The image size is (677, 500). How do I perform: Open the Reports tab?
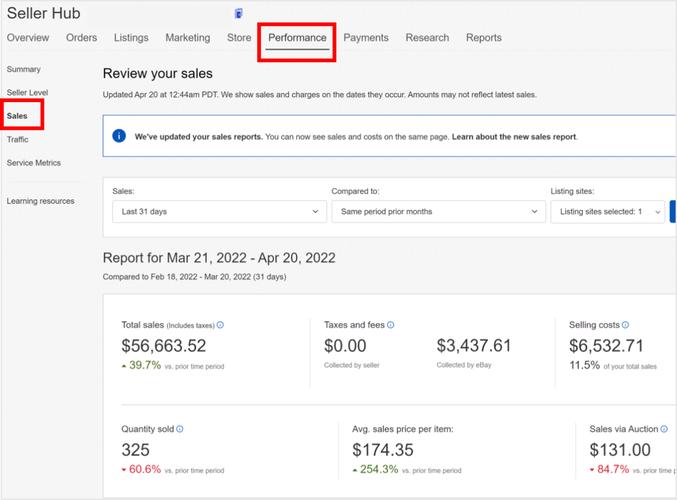[x=484, y=38]
